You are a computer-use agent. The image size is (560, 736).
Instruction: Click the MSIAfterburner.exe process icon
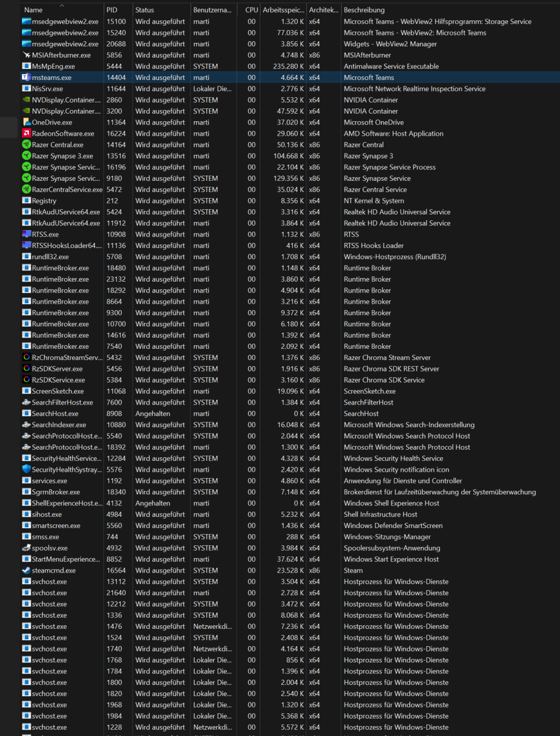point(26,55)
